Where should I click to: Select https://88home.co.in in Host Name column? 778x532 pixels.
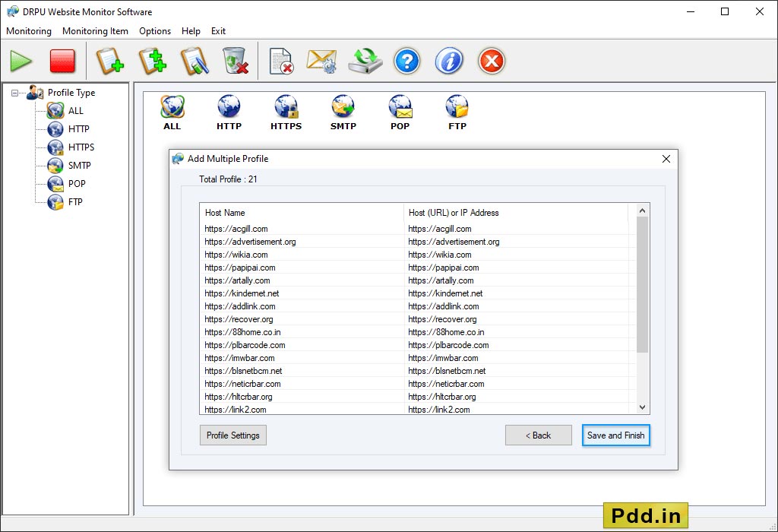click(242, 332)
